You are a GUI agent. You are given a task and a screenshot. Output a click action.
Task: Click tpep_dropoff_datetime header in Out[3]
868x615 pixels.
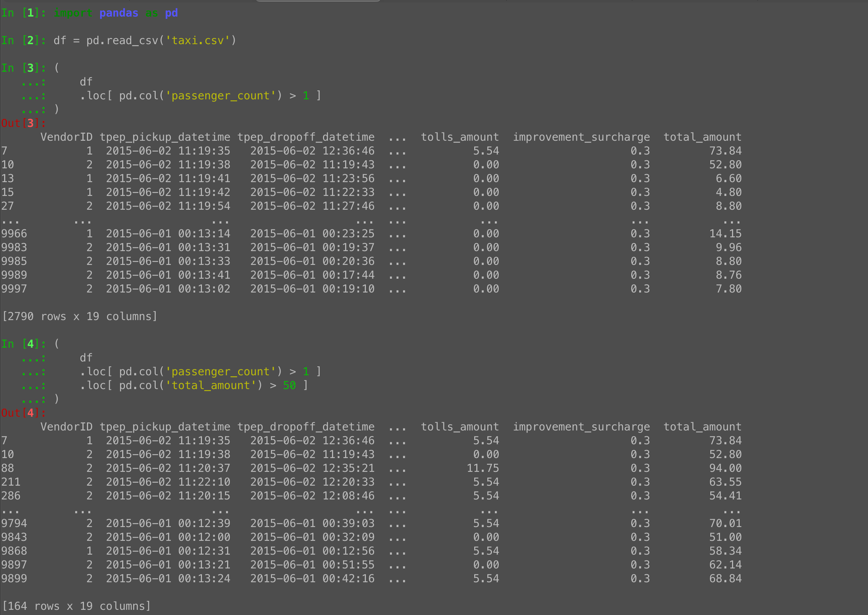[x=306, y=137]
